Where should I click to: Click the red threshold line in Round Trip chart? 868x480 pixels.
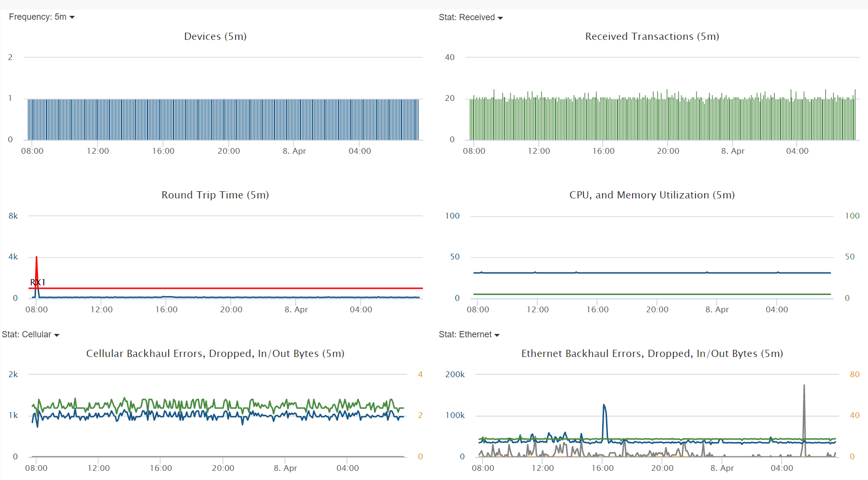(226, 288)
